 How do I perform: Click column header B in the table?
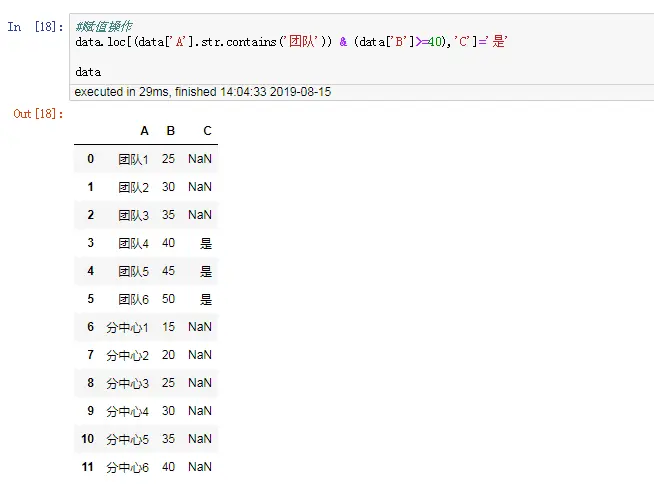click(x=171, y=131)
